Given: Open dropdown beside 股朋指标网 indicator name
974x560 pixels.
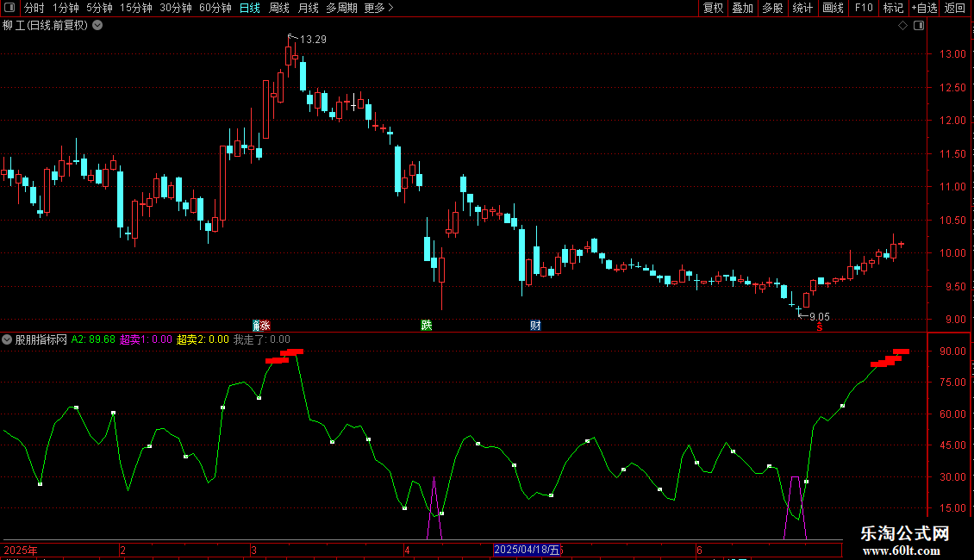Looking at the screenshot, I should tap(7, 339).
